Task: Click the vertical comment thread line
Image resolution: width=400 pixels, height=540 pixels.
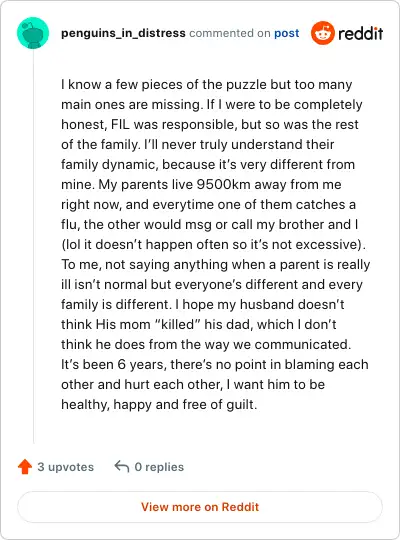Action: pos(33,246)
